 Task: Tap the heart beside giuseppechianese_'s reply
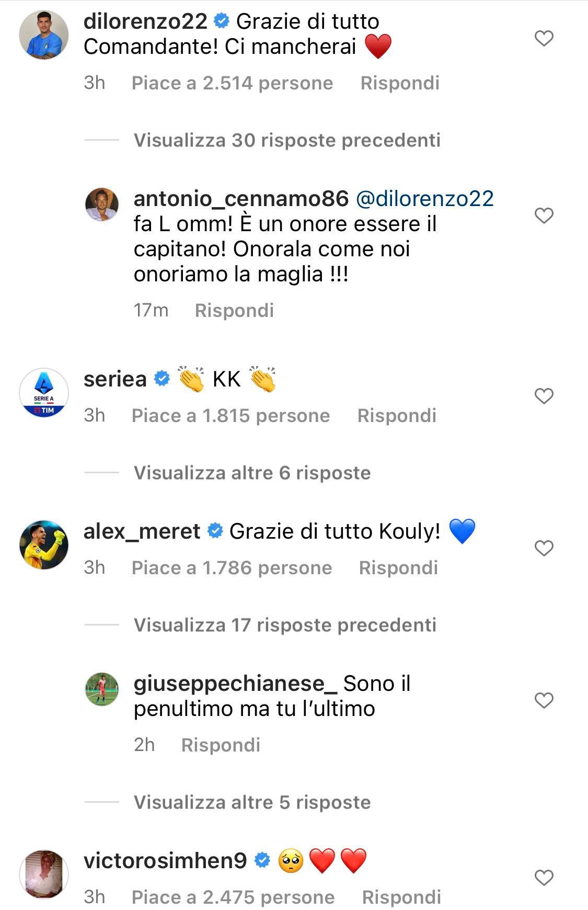point(544,700)
